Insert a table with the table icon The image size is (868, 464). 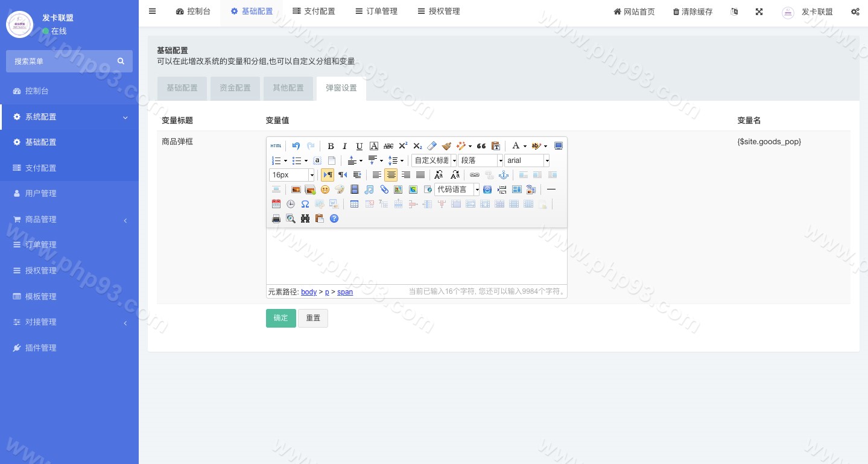[x=354, y=204]
